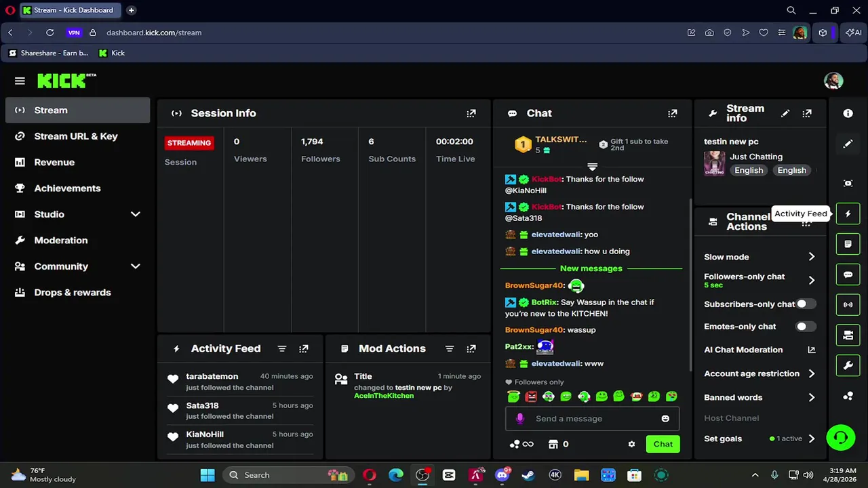Click the VPN badge in address bar
This screenshot has height=488, width=868.
[x=74, y=33]
